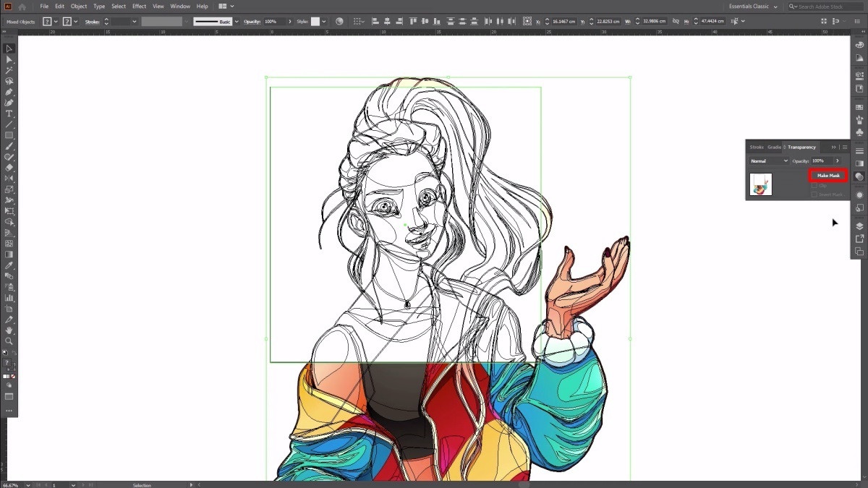Expand the Style dropdown in control bar

tap(324, 22)
